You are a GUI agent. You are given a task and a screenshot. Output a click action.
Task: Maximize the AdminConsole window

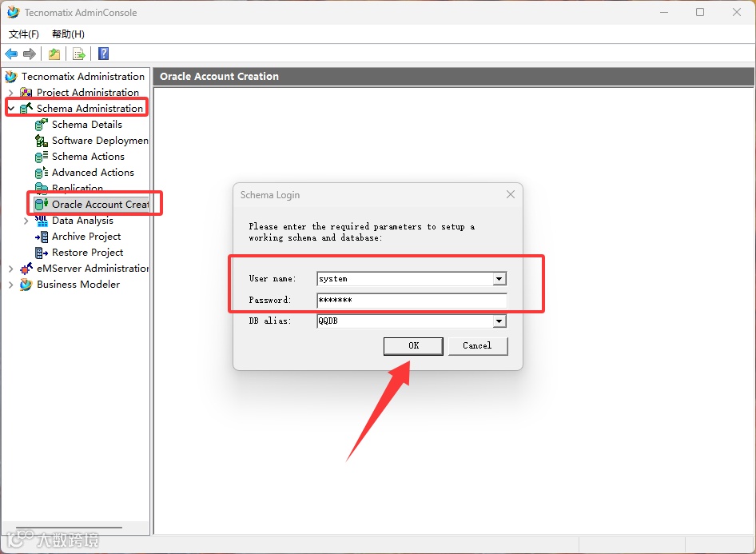click(x=700, y=12)
